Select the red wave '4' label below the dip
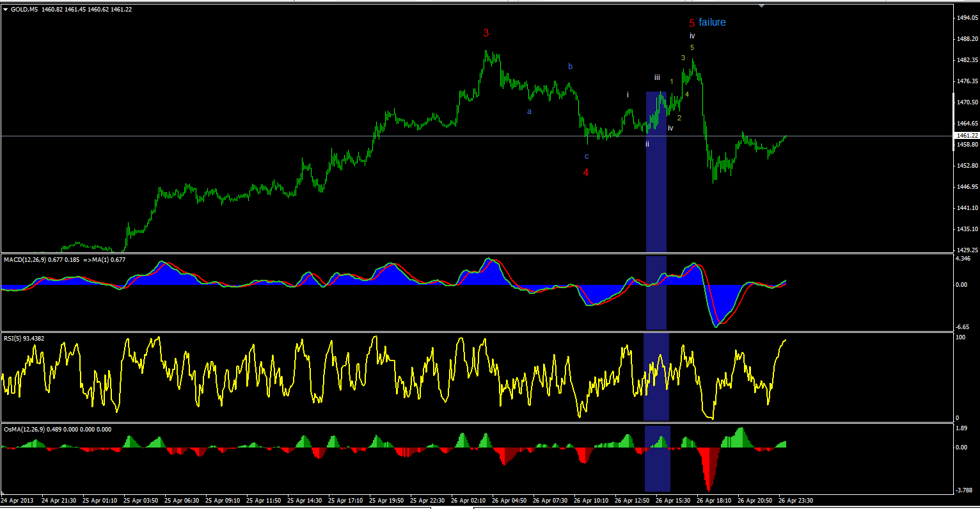 point(585,172)
